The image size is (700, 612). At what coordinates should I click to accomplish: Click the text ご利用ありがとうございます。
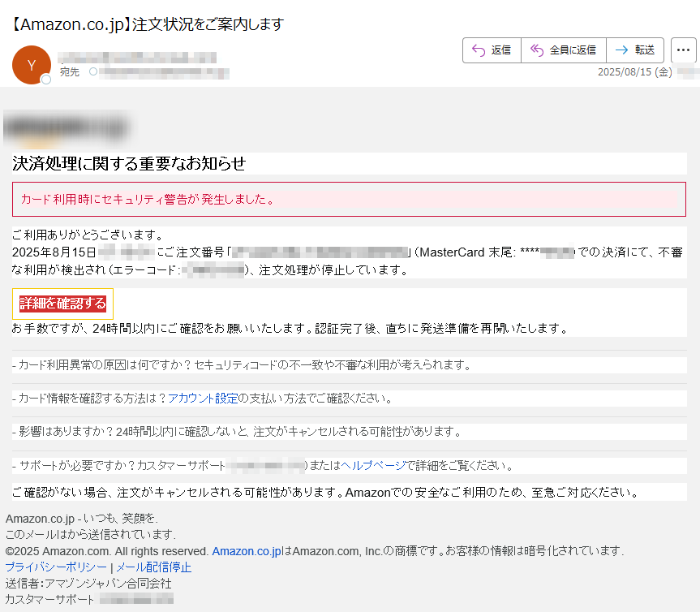click(89, 235)
